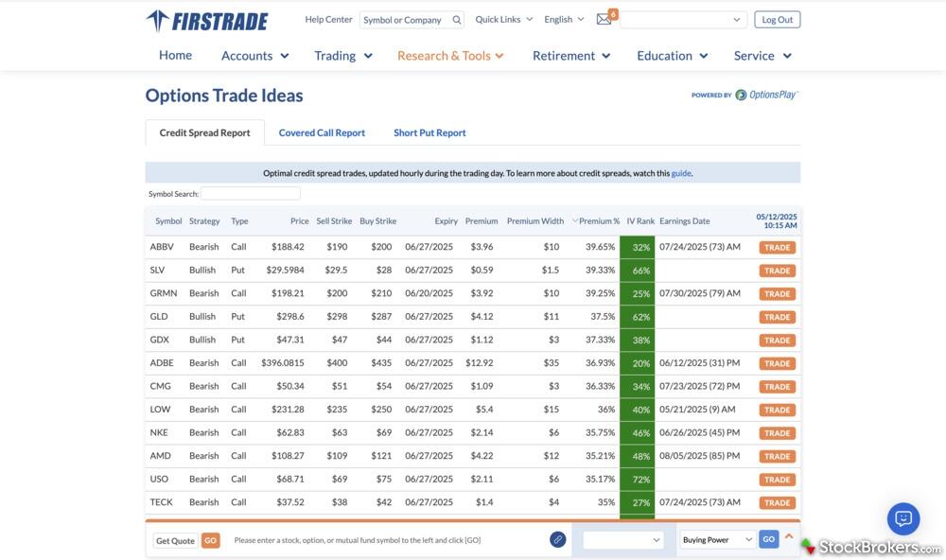Open the Research & Tools menu
This screenshot has width=946, height=560.
[450, 56]
